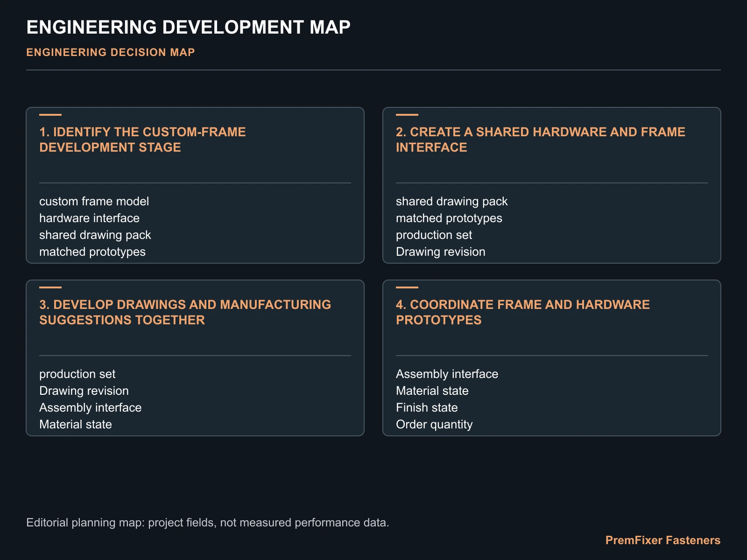The height and width of the screenshot is (560, 747).
Task: Click the 'ENGINEERING DECISION MAP' subtitle
Action: (x=111, y=52)
